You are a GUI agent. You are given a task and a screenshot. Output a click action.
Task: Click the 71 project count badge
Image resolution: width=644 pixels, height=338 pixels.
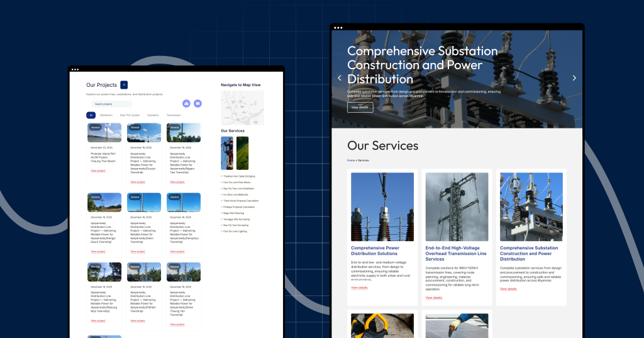pos(124,85)
